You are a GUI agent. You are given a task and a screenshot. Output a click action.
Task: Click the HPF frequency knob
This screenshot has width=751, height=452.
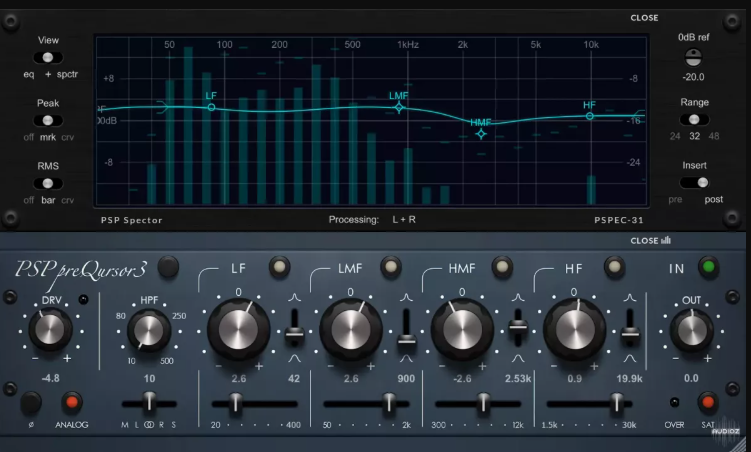(x=149, y=330)
